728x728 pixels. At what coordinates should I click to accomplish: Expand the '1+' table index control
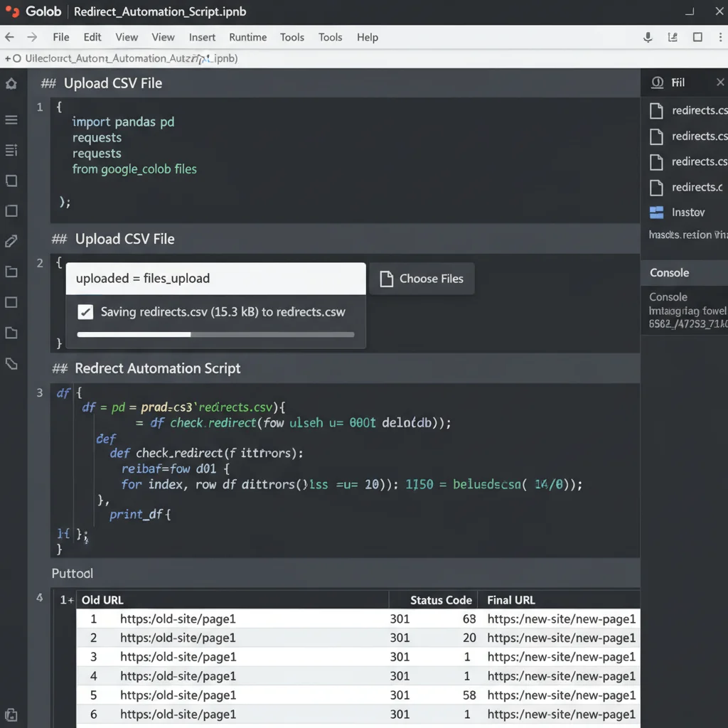(x=67, y=600)
